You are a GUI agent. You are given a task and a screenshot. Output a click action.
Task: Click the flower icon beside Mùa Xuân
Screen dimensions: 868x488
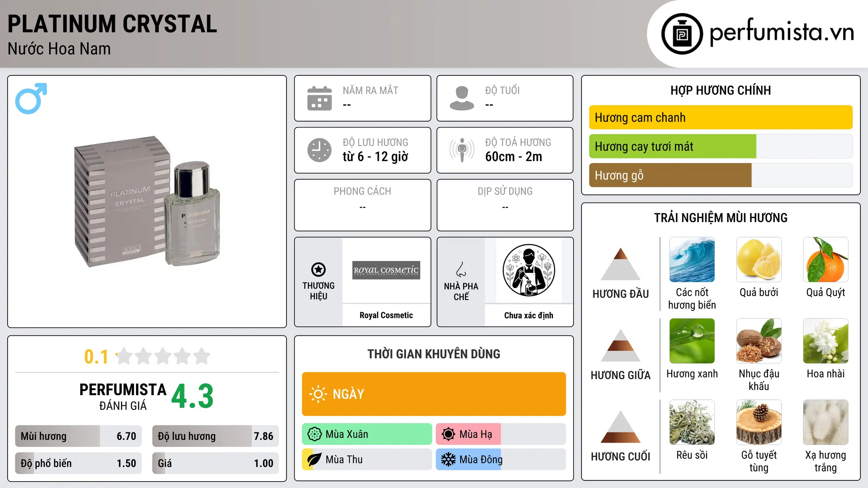[x=314, y=434]
